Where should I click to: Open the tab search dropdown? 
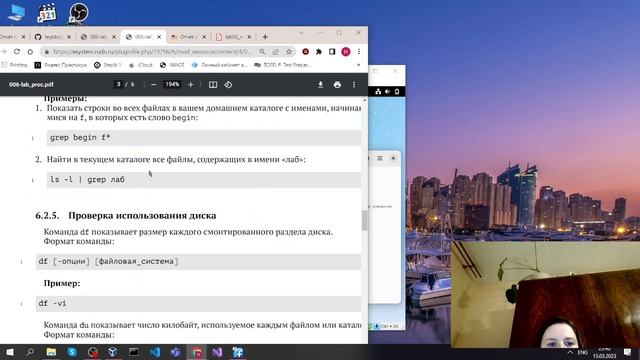coord(301,33)
